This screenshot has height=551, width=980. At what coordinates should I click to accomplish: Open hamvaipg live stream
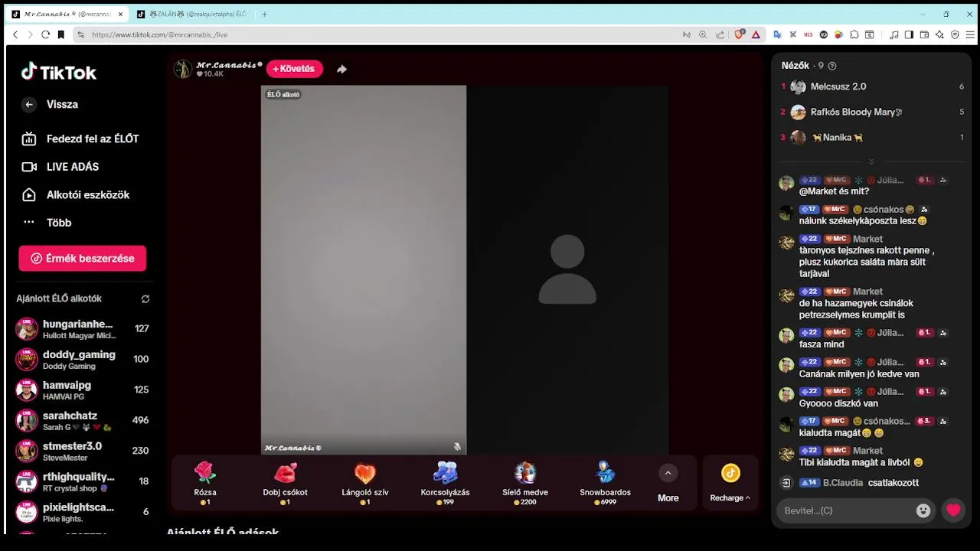(83, 390)
